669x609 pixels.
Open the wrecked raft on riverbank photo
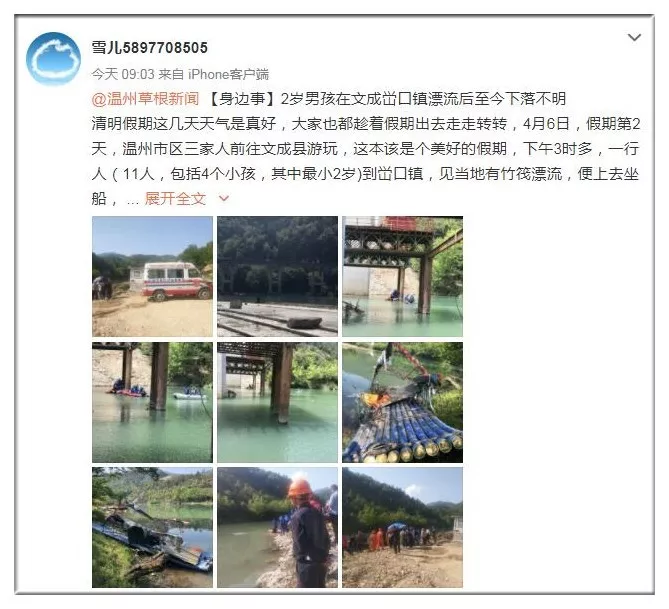point(152,527)
